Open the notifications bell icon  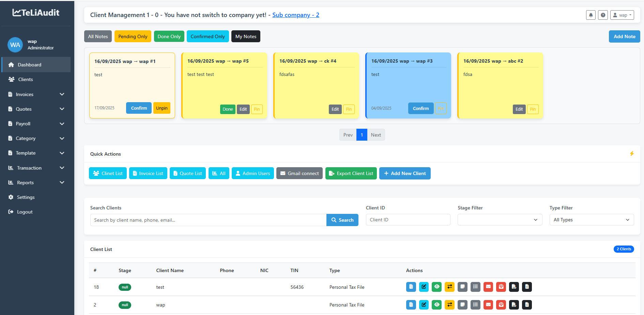pos(591,15)
